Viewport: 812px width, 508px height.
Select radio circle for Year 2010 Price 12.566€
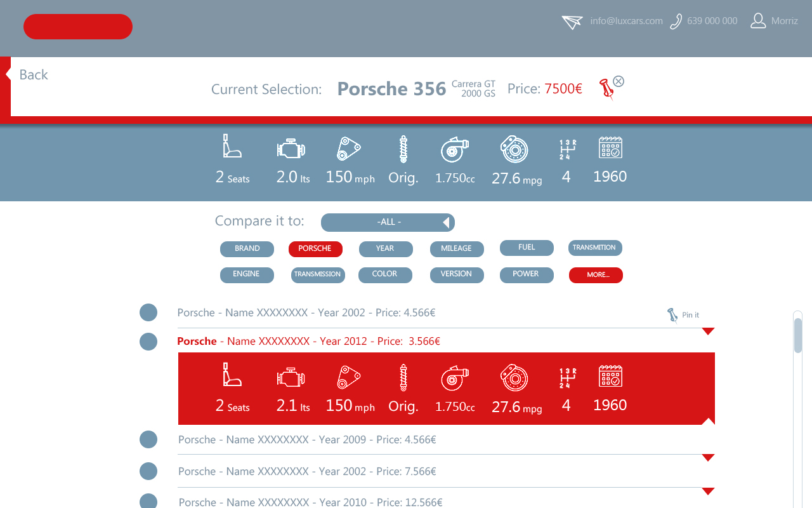pyautogui.click(x=148, y=502)
